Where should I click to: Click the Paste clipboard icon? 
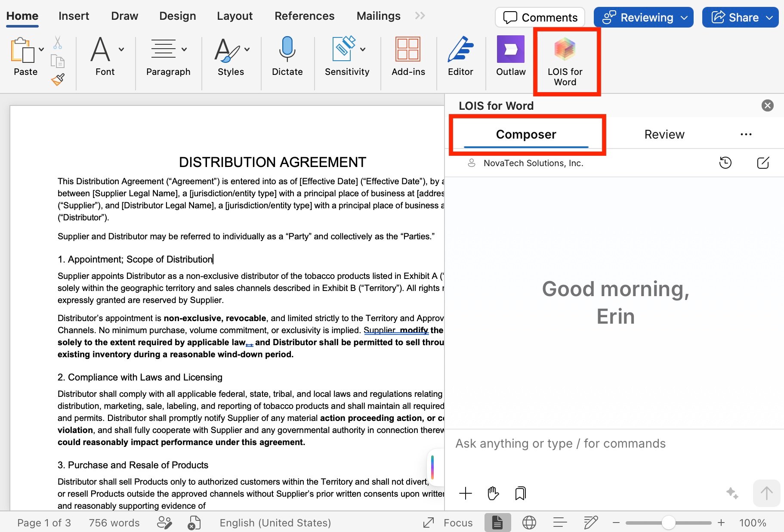(22, 50)
